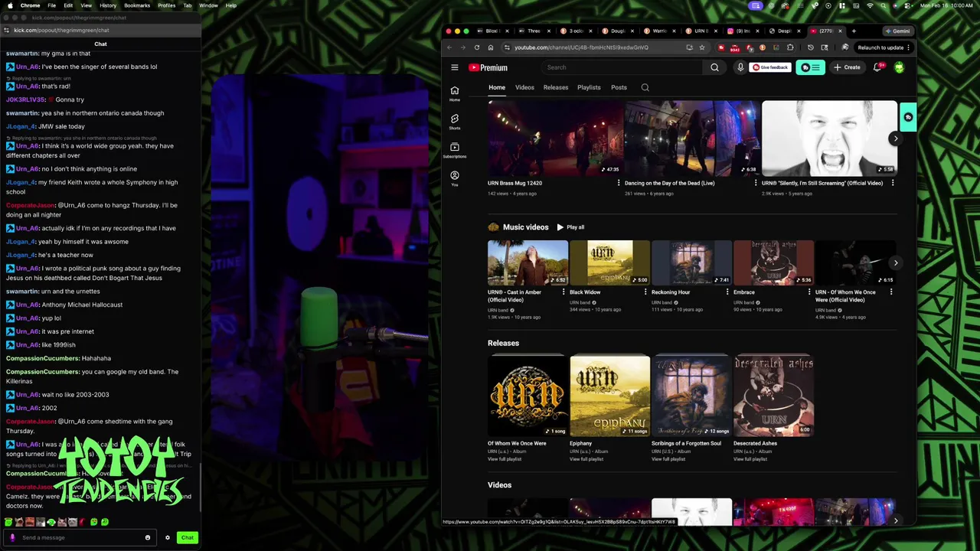Open Chrome extensions puzzle icon

click(x=790, y=47)
